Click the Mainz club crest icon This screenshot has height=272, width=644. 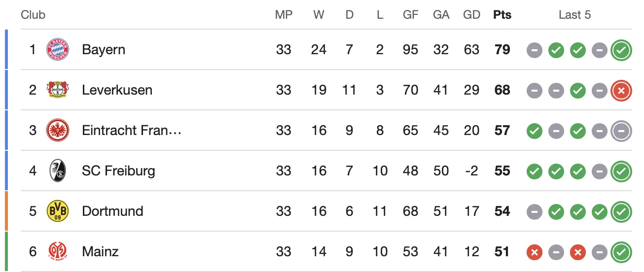58,252
